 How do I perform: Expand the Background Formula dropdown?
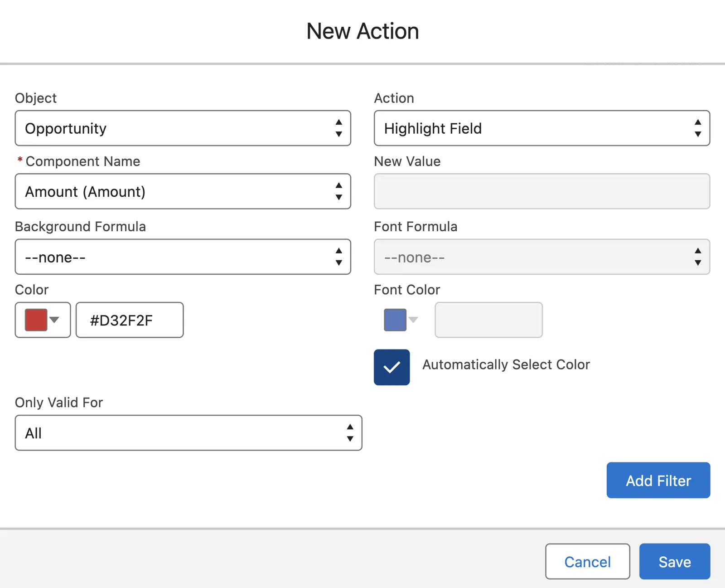[183, 257]
